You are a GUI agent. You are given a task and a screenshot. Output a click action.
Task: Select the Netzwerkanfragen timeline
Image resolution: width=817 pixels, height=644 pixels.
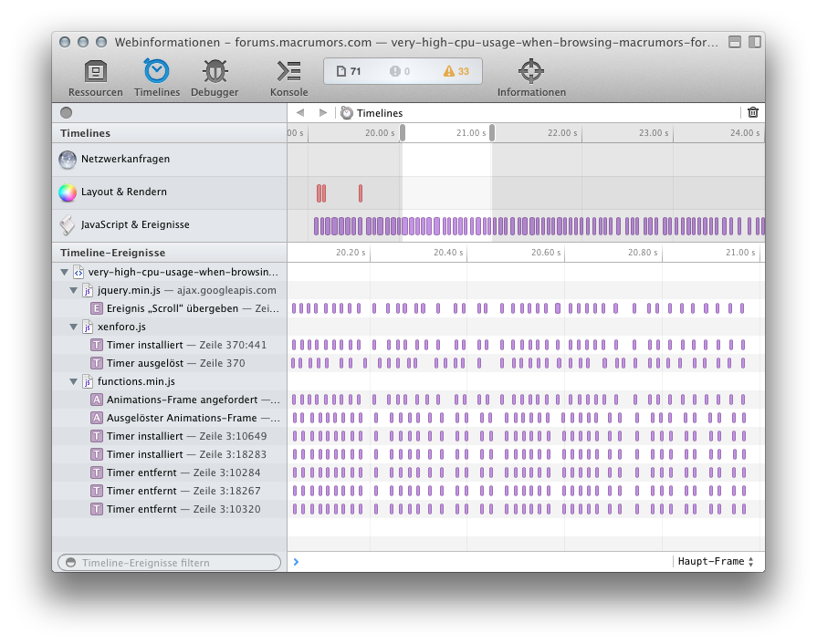tap(170, 160)
